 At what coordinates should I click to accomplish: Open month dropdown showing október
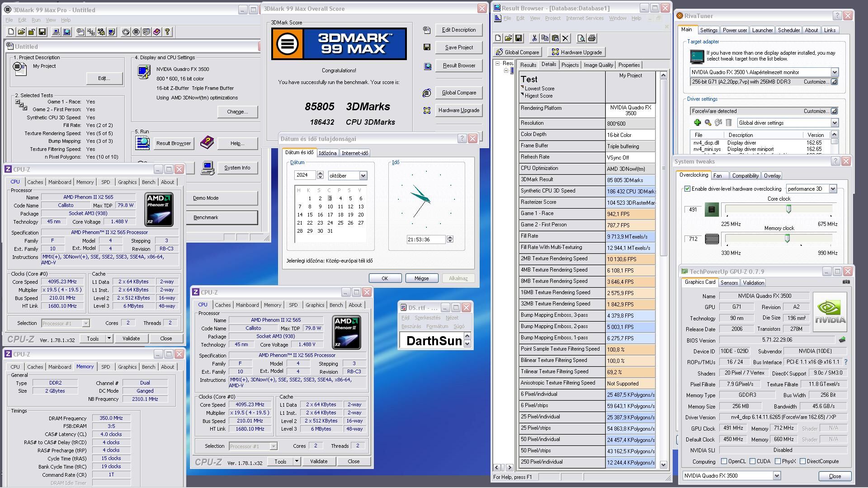pyautogui.click(x=363, y=175)
